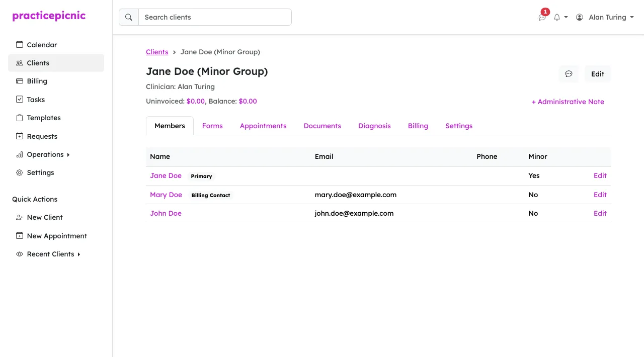Click the Email column header
The height and width of the screenshot is (357, 644).
pos(324,156)
